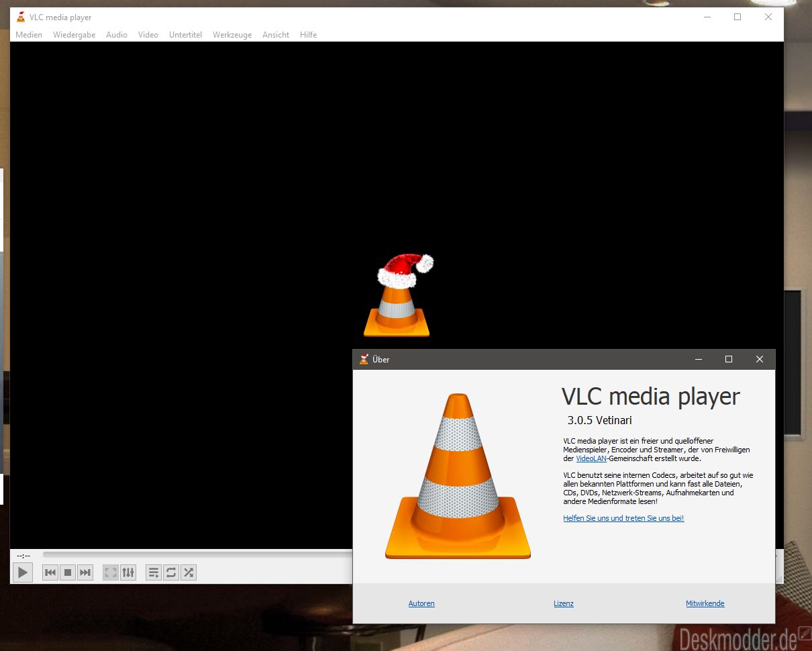The image size is (812, 651).
Task: Open the Video menu
Action: coord(148,35)
